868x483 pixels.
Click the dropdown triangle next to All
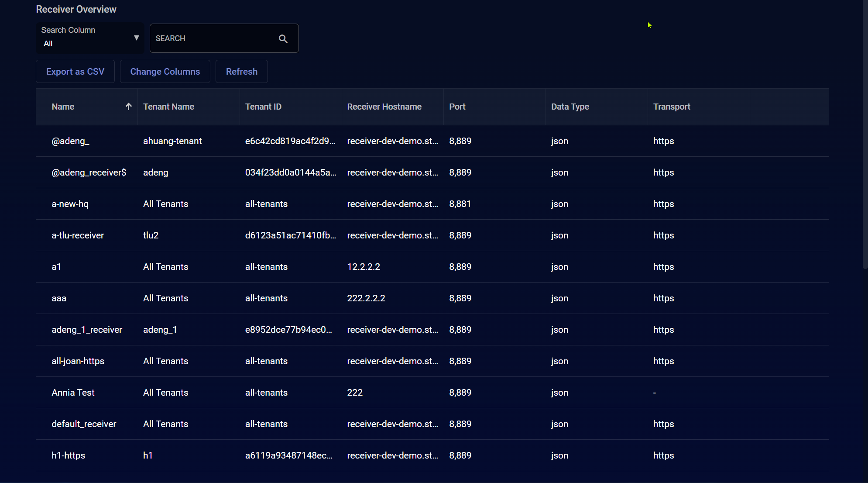[x=136, y=38]
